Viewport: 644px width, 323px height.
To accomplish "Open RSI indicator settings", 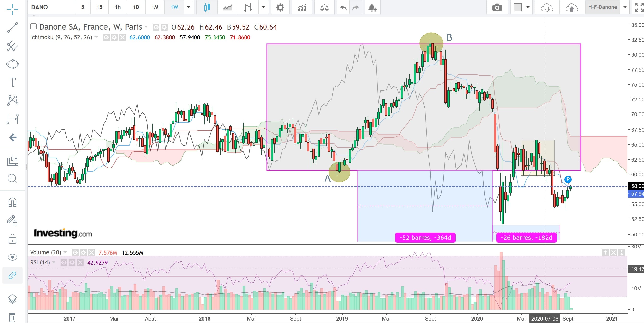I will coord(72,262).
